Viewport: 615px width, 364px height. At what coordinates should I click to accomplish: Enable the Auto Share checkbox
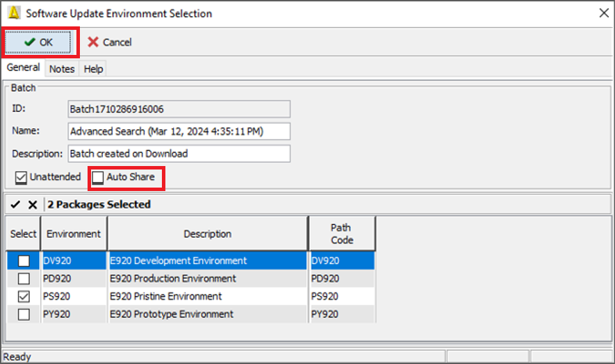pyautogui.click(x=98, y=177)
